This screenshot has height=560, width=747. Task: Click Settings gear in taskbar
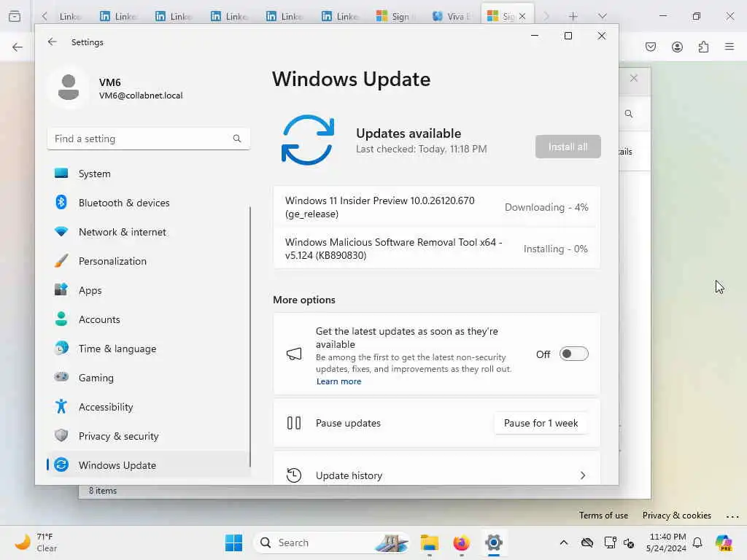pyautogui.click(x=494, y=542)
